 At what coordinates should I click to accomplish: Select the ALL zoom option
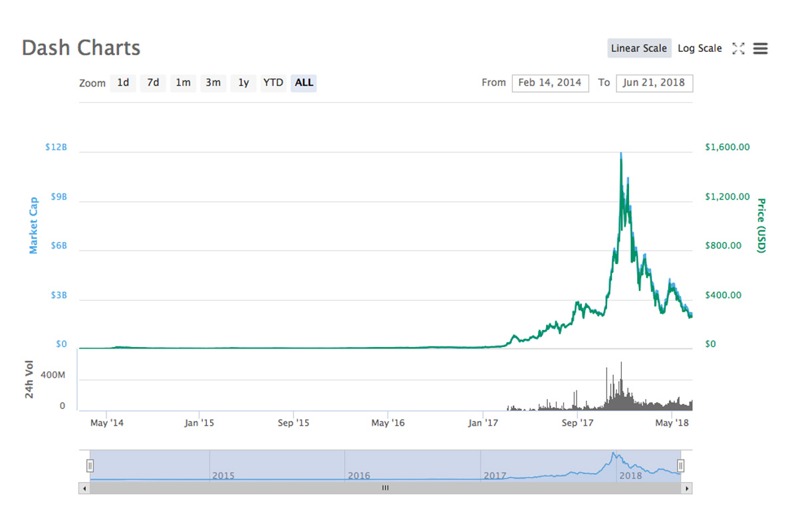point(304,83)
